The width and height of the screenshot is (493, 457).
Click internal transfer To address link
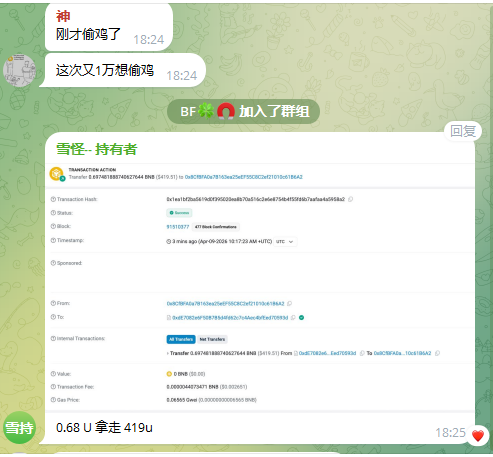pyautogui.click(x=402, y=353)
